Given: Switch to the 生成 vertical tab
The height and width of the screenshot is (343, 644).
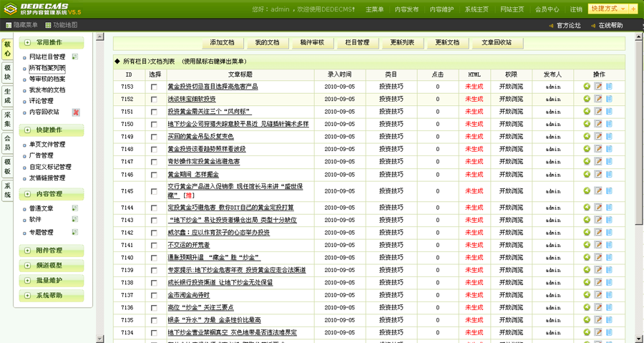Looking at the screenshot, I should (7, 96).
